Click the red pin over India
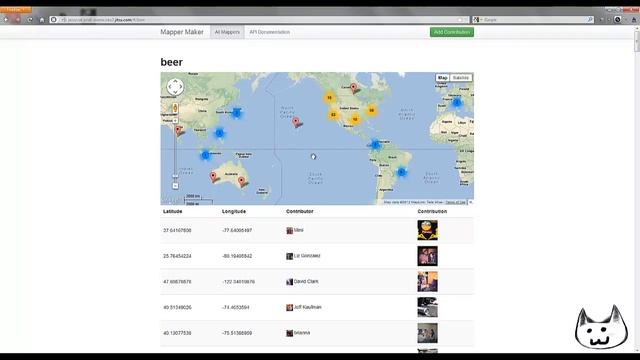The height and width of the screenshot is (360, 640). [178, 130]
